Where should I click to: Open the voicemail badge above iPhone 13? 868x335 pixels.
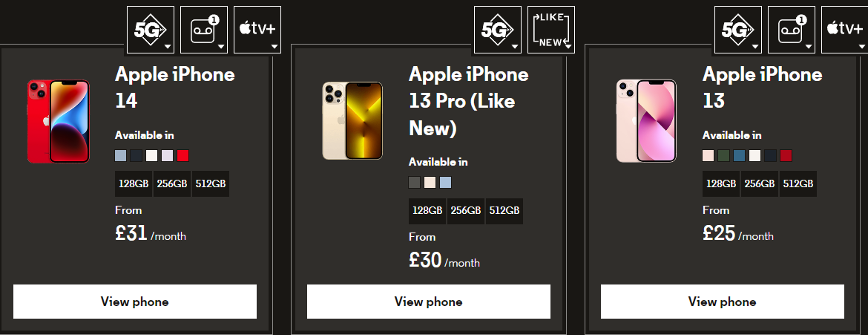[792, 30]
